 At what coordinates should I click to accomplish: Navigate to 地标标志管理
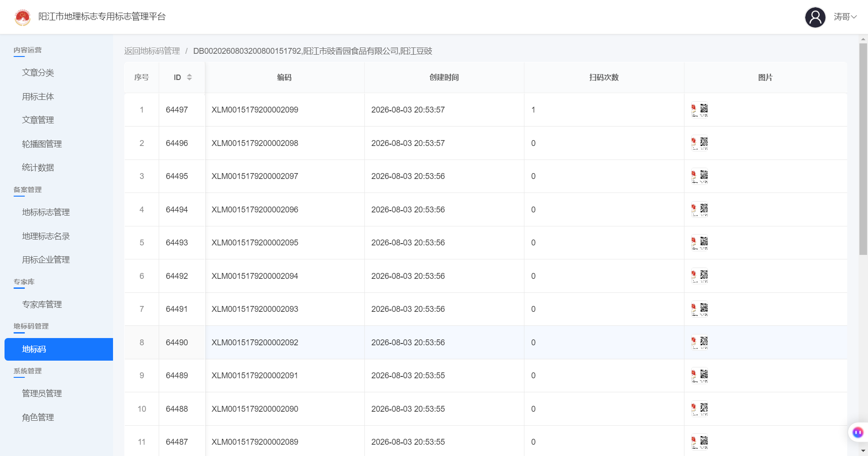click(46, 212)
